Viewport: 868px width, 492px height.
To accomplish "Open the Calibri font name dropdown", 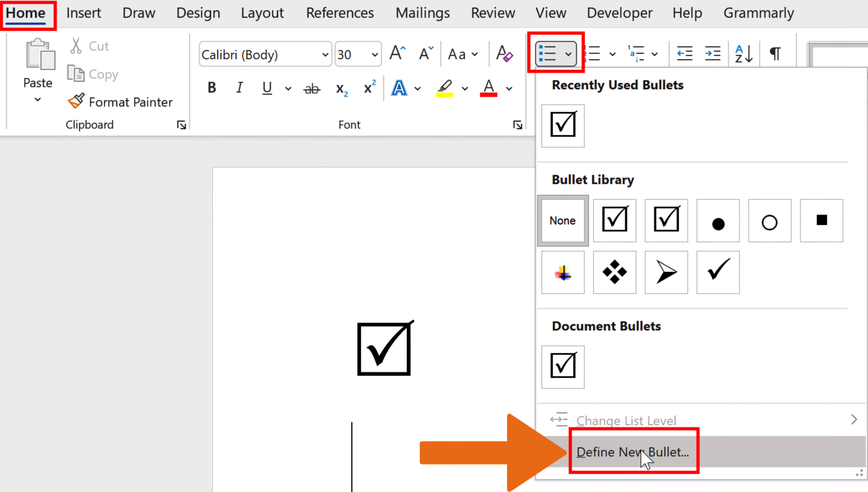I will 324,54.
